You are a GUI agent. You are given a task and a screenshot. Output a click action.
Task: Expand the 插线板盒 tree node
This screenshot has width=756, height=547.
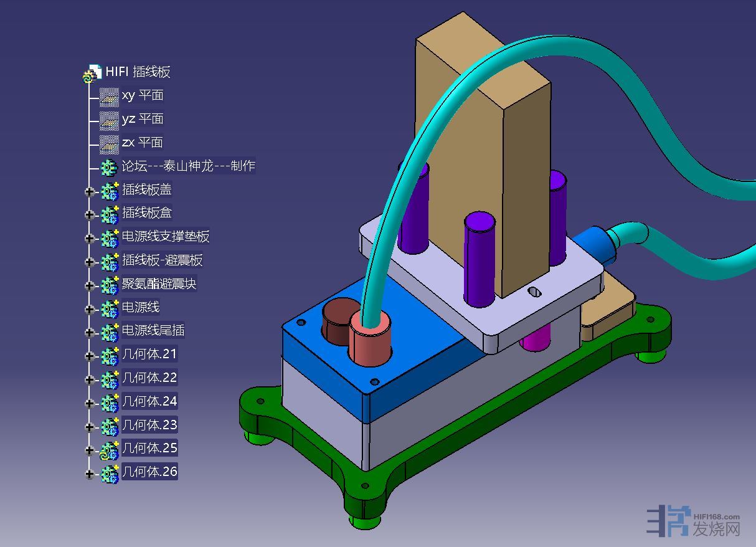[89, 214]
